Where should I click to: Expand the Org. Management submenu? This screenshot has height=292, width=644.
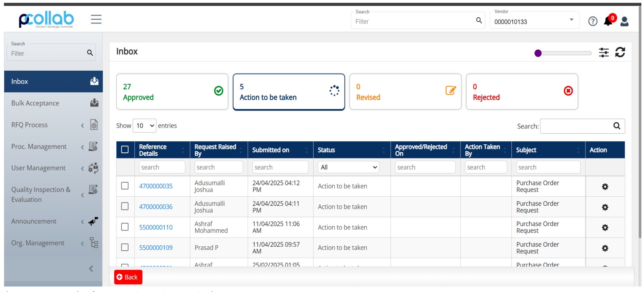(x=83, y=243)
